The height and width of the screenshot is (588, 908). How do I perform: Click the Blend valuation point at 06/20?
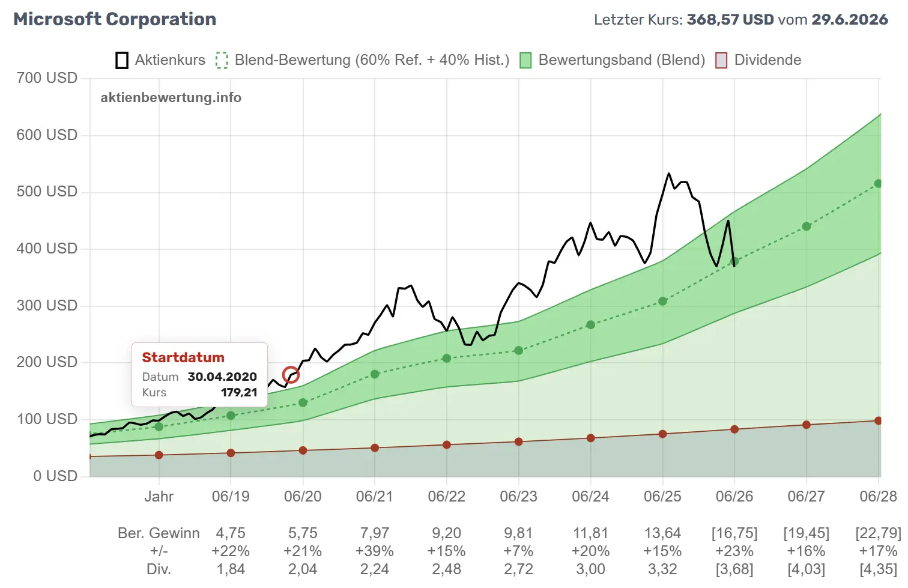click(x=303, y=402)
